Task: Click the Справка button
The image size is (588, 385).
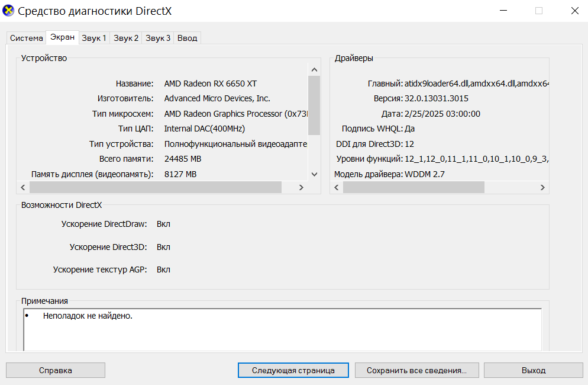Action: tap(56, 370)
